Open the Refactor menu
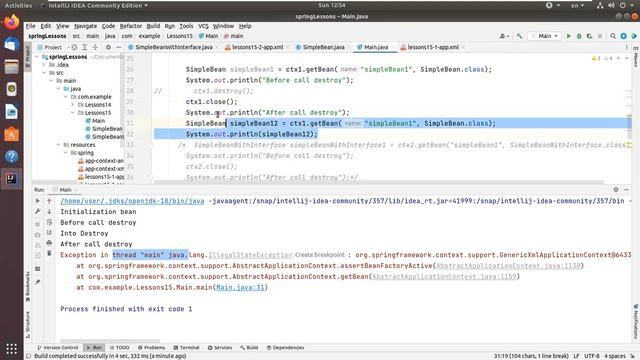 (131, 26)
